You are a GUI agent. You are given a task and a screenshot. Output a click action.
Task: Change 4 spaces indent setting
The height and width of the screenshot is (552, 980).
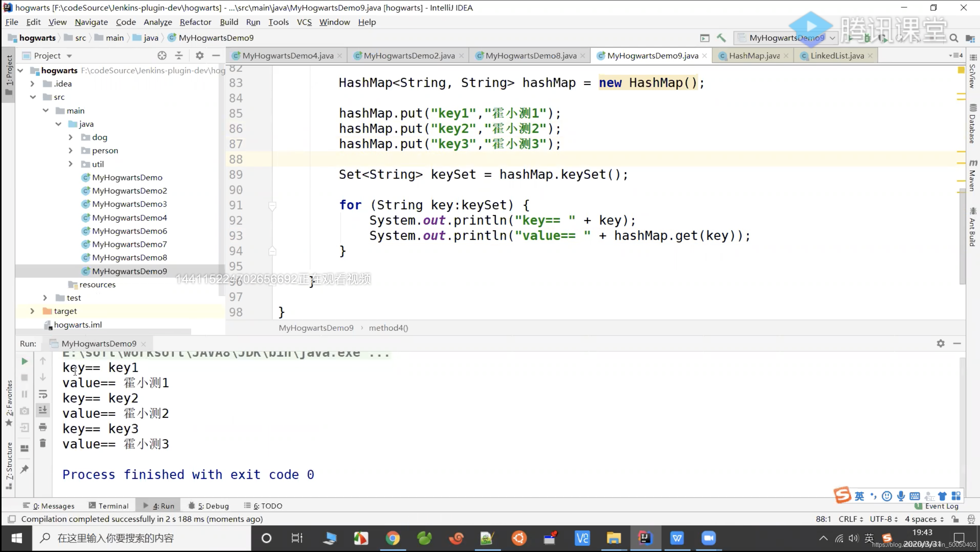pyautogui.click(x=924, y=519)
